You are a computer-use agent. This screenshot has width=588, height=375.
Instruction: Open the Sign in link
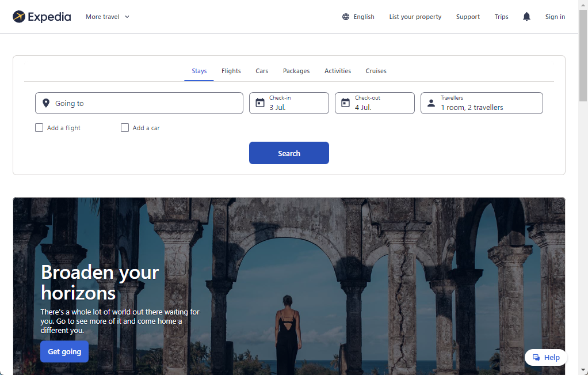tap(555, 17)
